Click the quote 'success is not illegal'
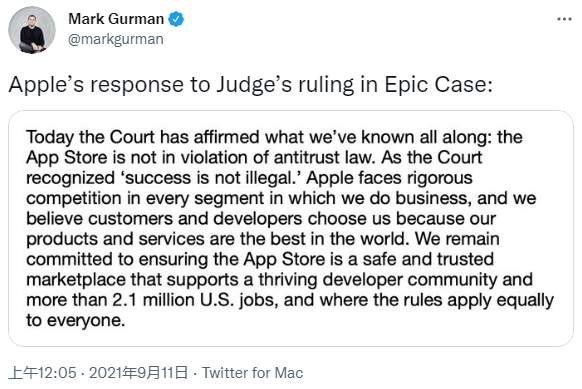The height and width of the screenshot is (389, 582). (x=214, y=178)
